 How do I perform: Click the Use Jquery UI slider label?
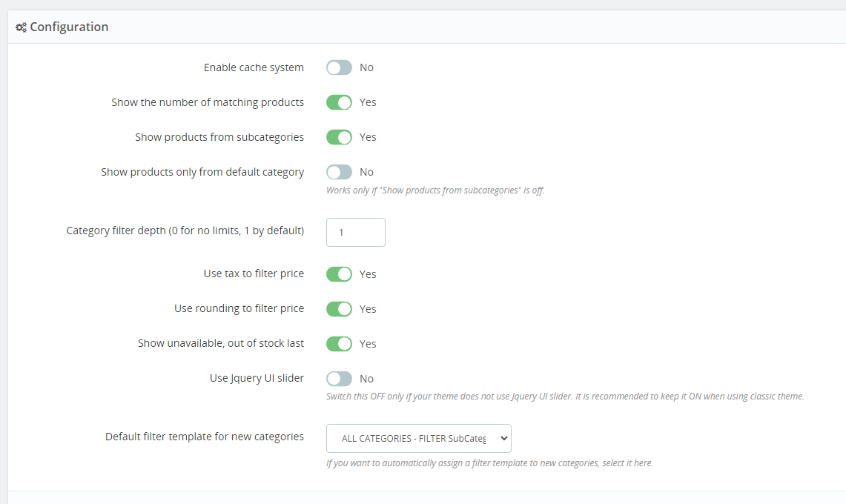click(x=257, y=378)
